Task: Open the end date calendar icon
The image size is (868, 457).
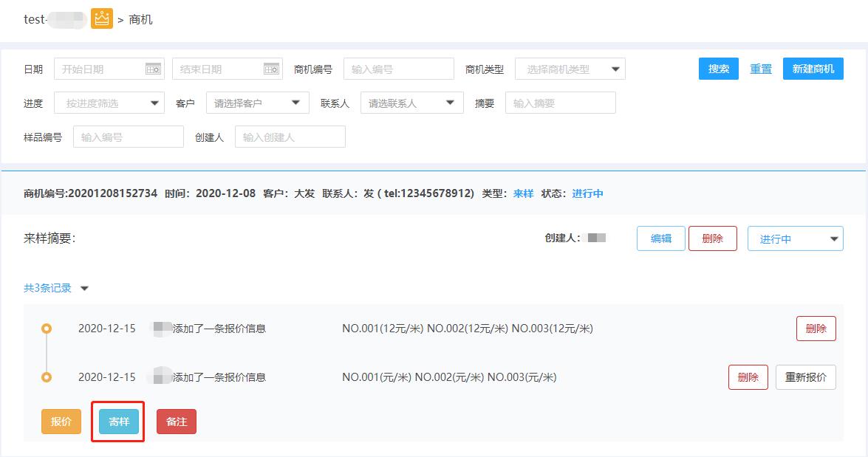Action: point(272,69)
